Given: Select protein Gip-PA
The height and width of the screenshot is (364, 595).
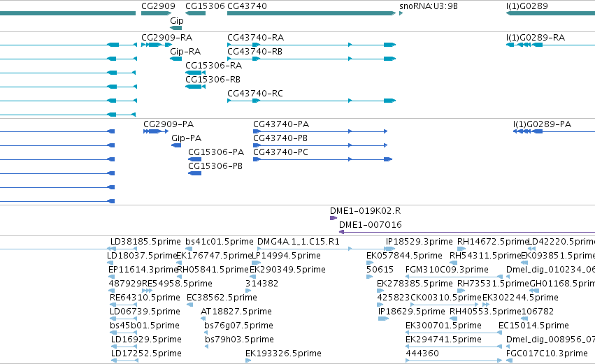Looking at the screenshot, I should point(186,138).
